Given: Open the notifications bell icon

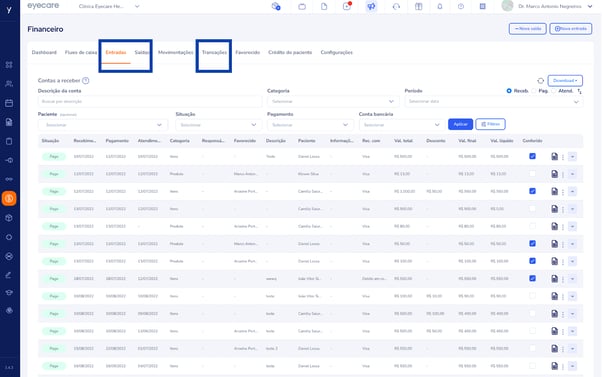Looking at the screenshot, I should 440,7.
